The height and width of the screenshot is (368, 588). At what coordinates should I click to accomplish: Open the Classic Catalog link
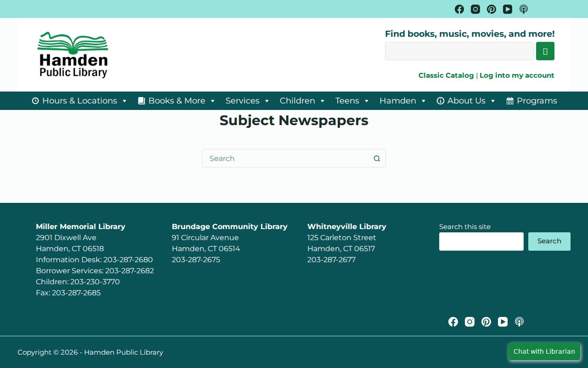(x=446, y=75)
